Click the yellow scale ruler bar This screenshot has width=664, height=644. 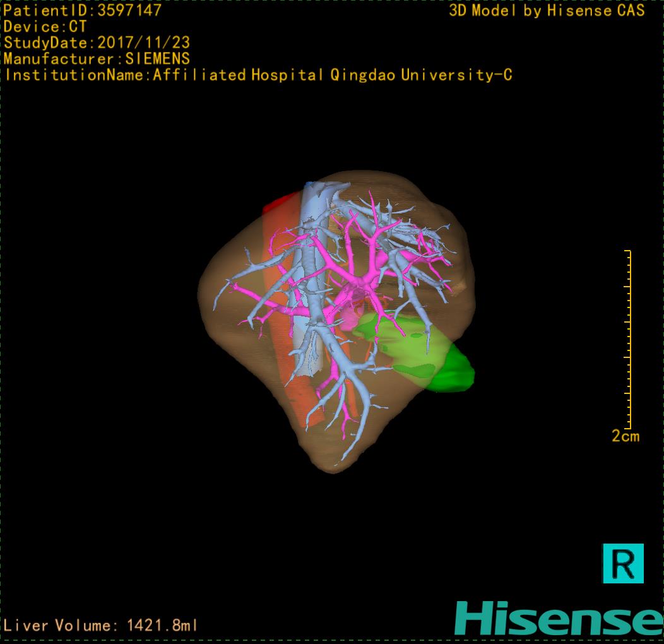(629, 340)
